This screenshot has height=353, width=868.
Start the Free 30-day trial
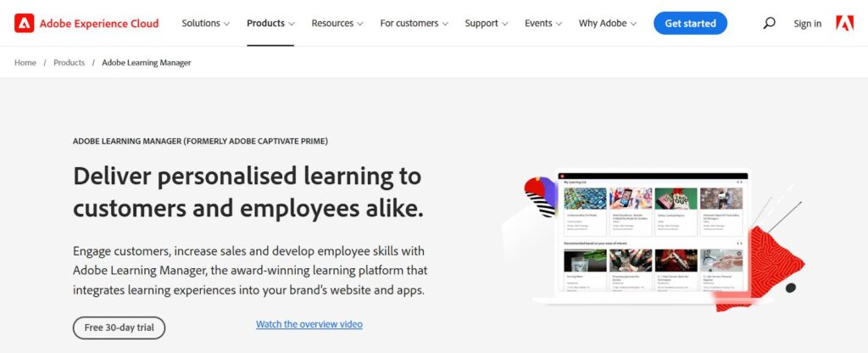click(119, 328)
